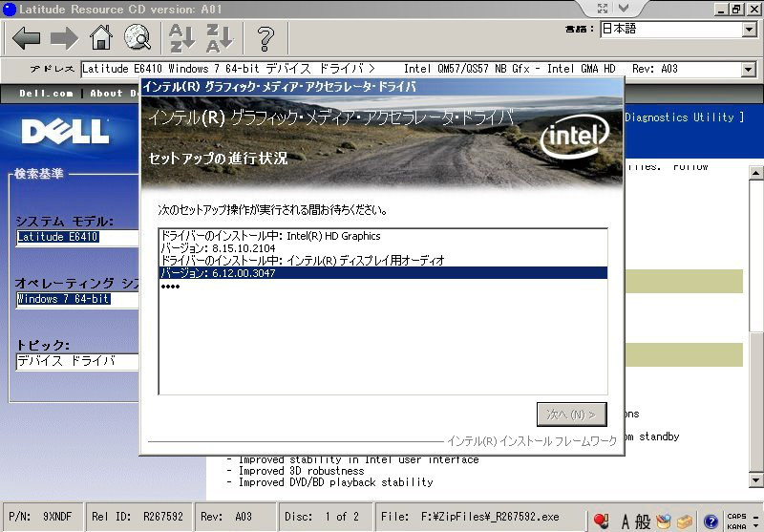Image resolution: width=764 pixels, height=532 pixels.
Task: Open the language bar options down arrow
Action: [x=756, y=526]
